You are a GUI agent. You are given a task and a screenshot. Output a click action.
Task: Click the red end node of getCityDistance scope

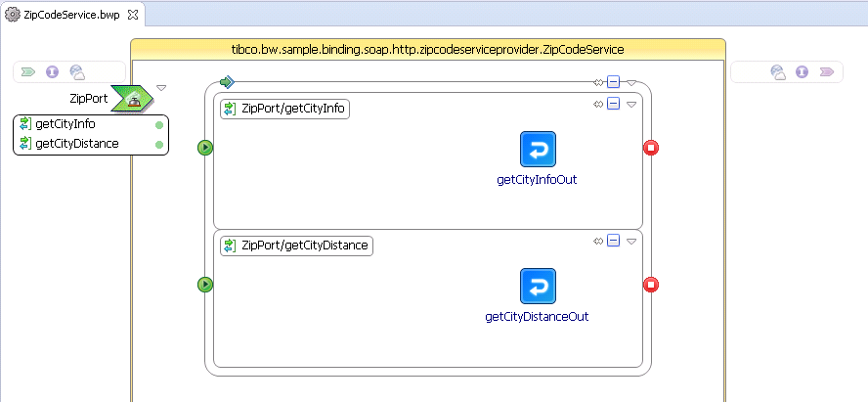tap(651, 285)
